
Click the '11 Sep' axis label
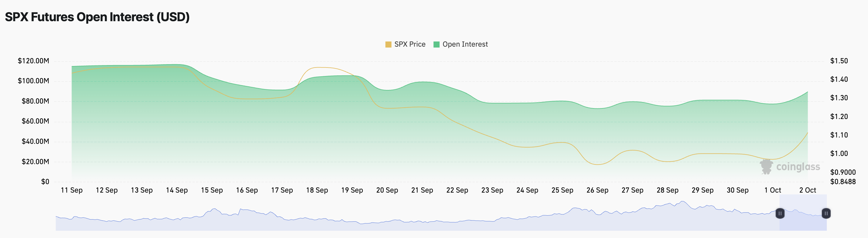[x=72, y=190]
